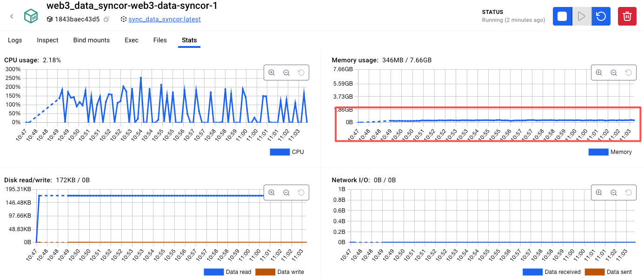Reset zoom on the Disk read/write chart

[301, 193]
